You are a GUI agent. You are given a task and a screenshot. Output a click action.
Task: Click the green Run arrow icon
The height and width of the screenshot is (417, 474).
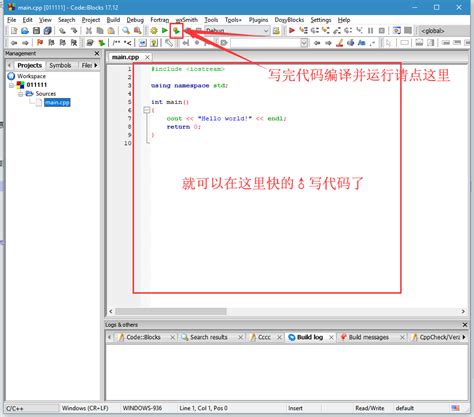point(165,31)
